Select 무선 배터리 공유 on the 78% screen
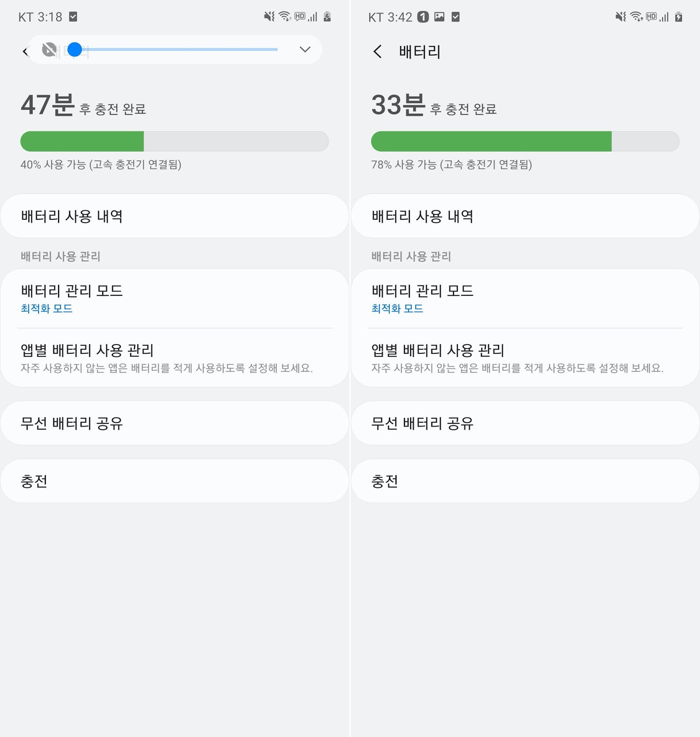Viewport: 700px width, 737px height. [525, 423]
